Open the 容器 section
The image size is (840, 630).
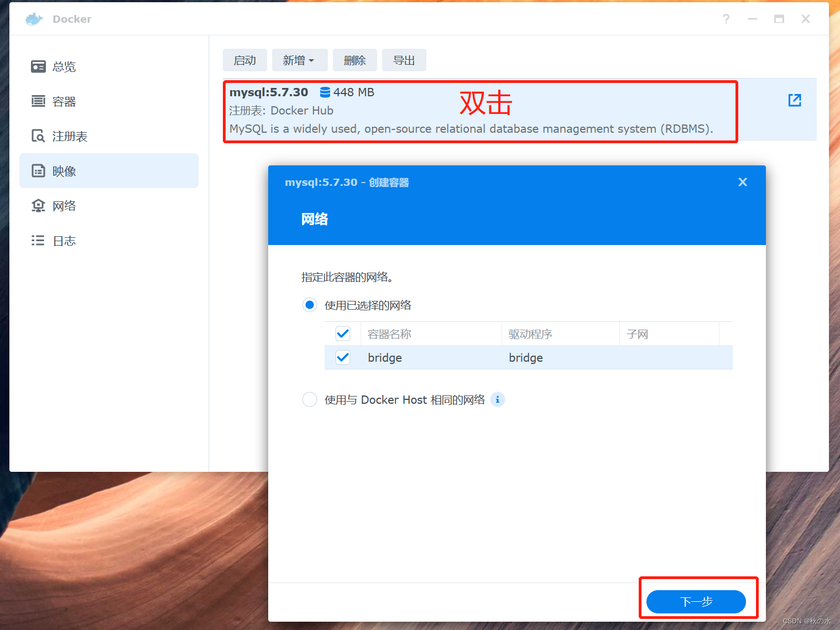click(109, 101)
